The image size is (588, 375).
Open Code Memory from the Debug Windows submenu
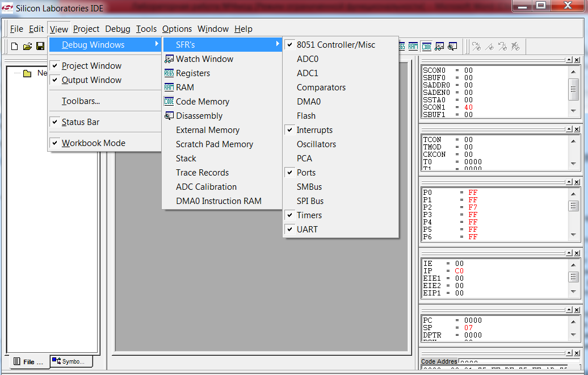point(222,102)
